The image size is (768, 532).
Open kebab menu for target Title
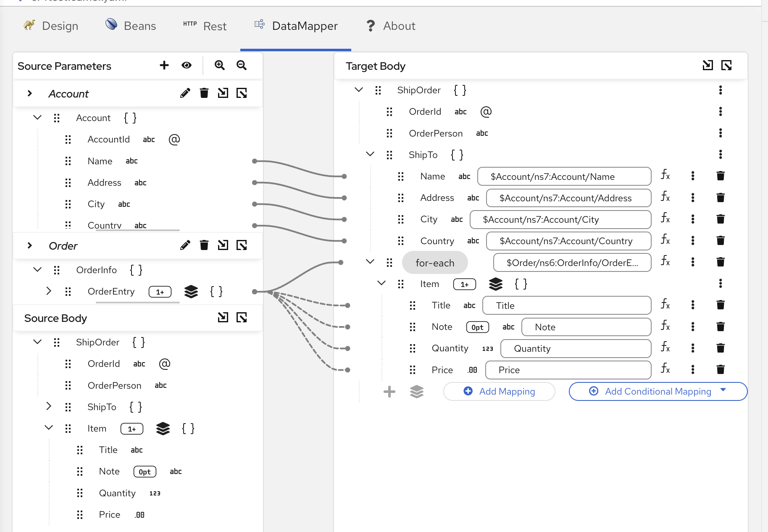point(693,305)
